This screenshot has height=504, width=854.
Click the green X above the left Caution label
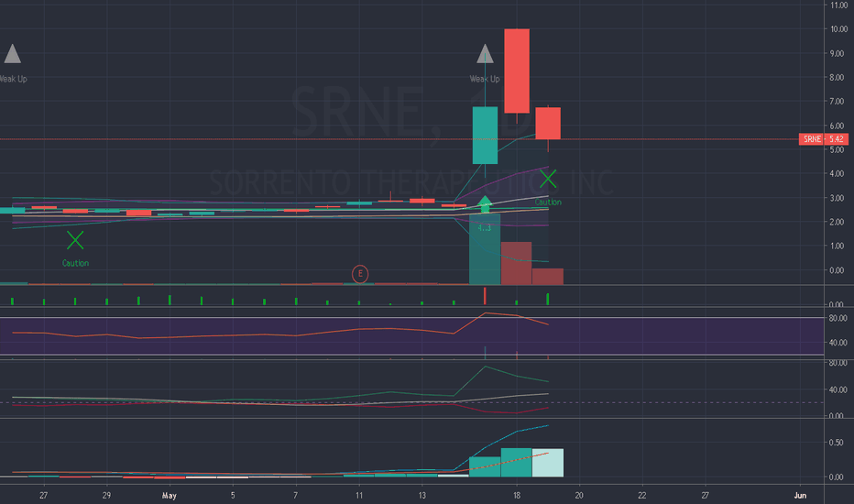(x=75, y=240)
